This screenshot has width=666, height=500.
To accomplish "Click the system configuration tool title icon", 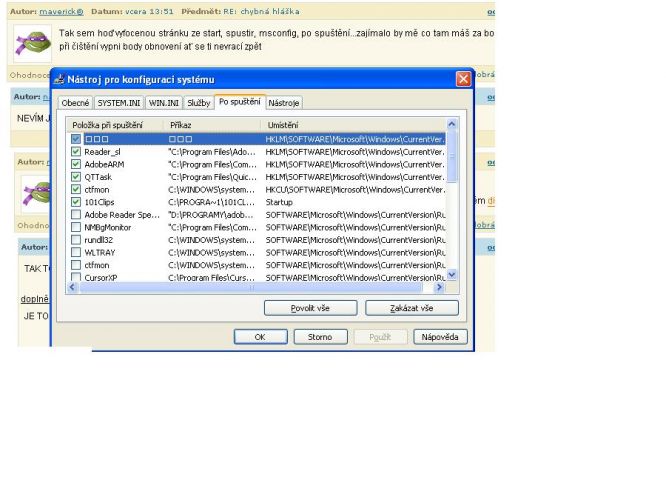I will (59, 79).
